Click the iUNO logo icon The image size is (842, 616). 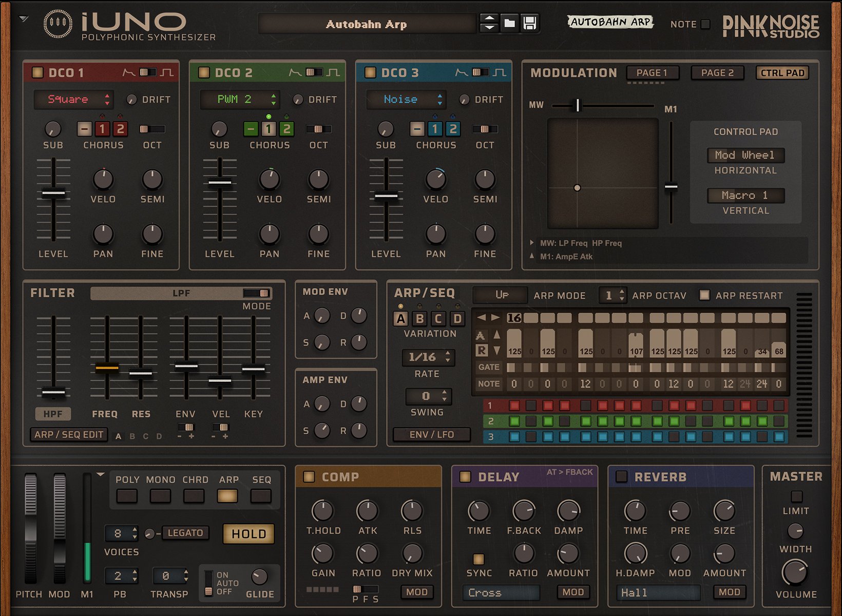58,23
